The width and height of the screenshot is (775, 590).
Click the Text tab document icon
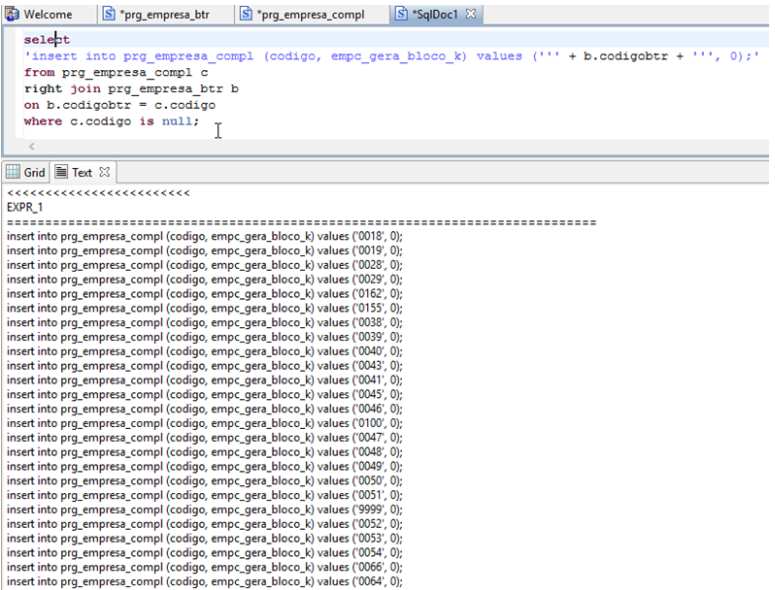61,172
